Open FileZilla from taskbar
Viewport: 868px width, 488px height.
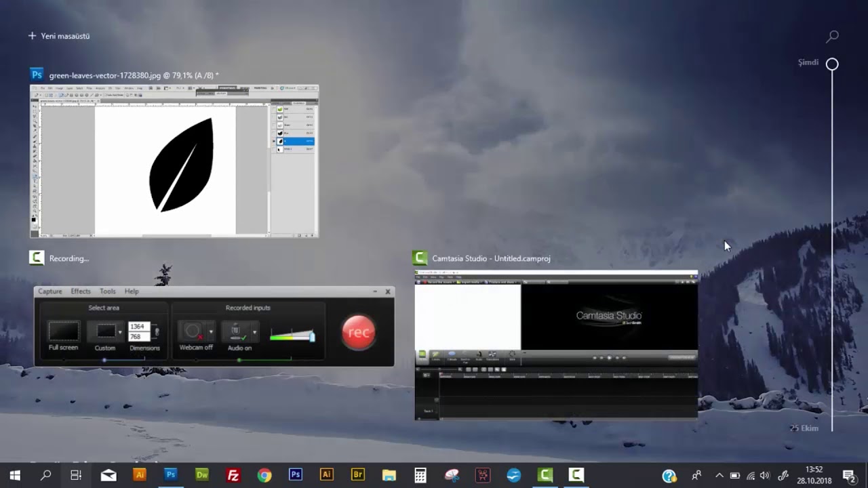pos(233,475)
